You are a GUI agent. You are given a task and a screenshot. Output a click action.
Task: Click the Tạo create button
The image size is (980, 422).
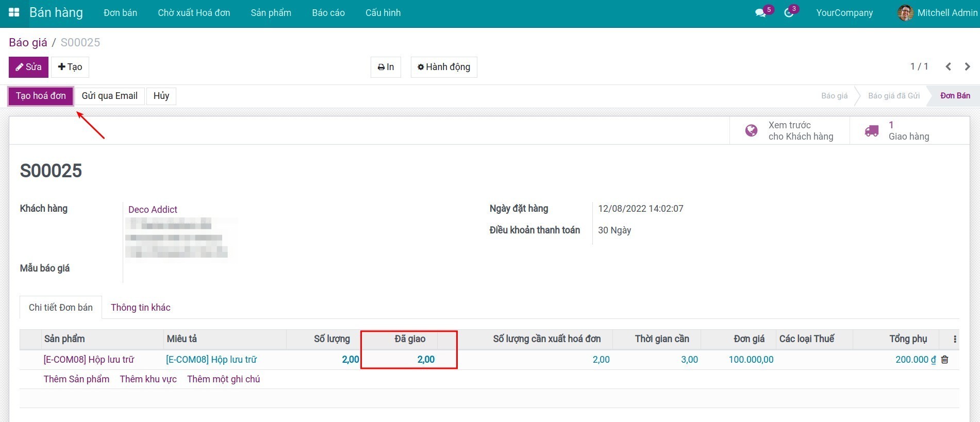click(x=70, y=67)
